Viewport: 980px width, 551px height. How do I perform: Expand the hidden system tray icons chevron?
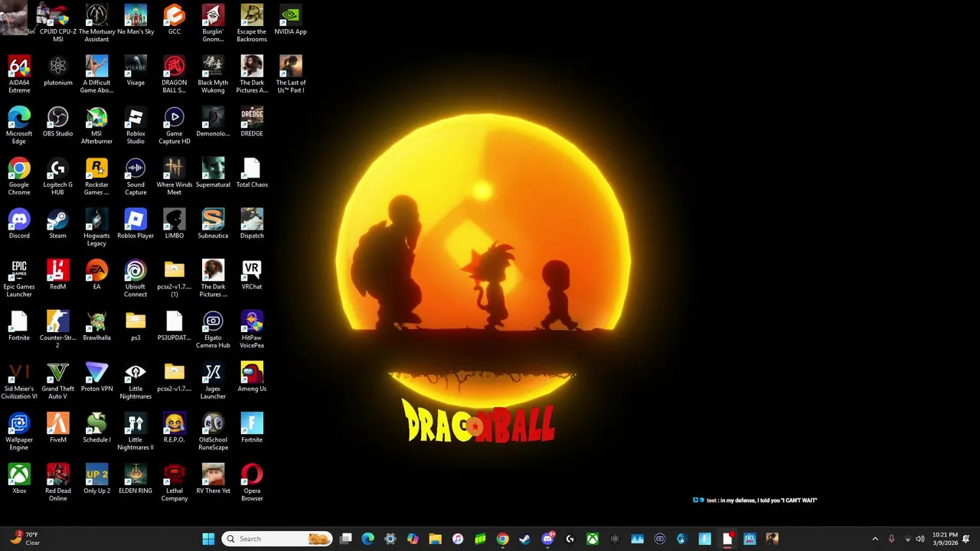tap(875, 539)
